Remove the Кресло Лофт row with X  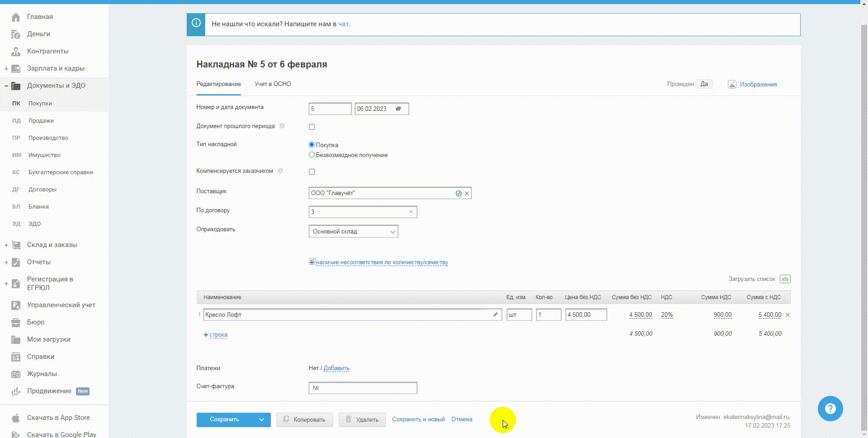(788, 314)
